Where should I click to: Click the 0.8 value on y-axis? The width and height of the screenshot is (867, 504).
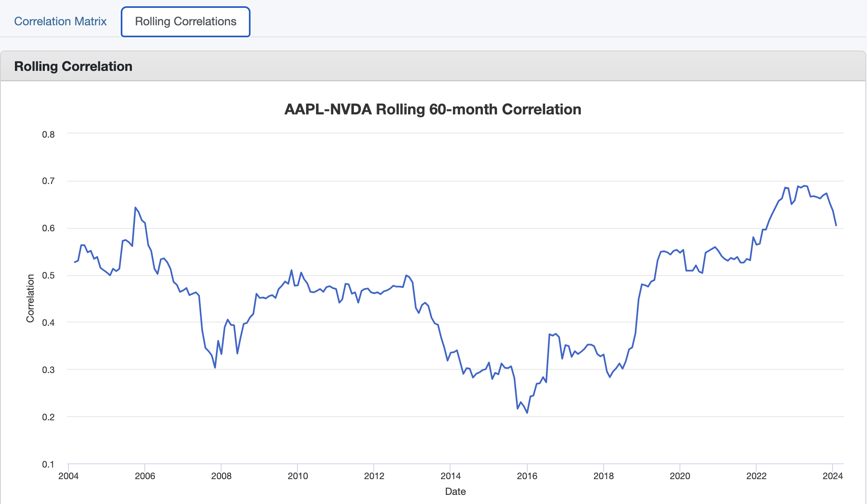[48, 134]
